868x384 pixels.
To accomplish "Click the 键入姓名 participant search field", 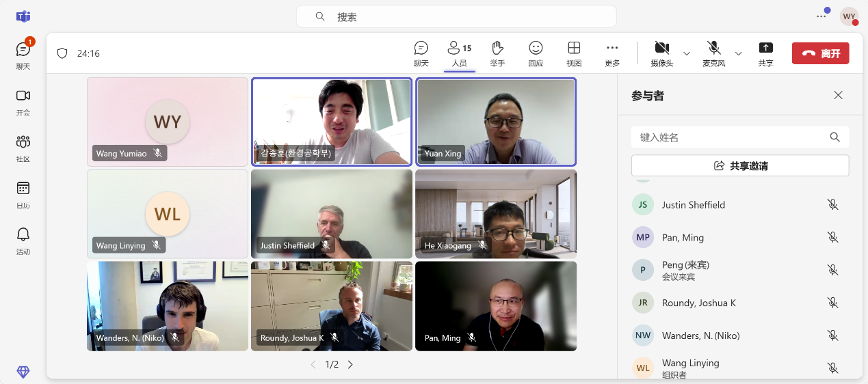I will pos(731,137).
